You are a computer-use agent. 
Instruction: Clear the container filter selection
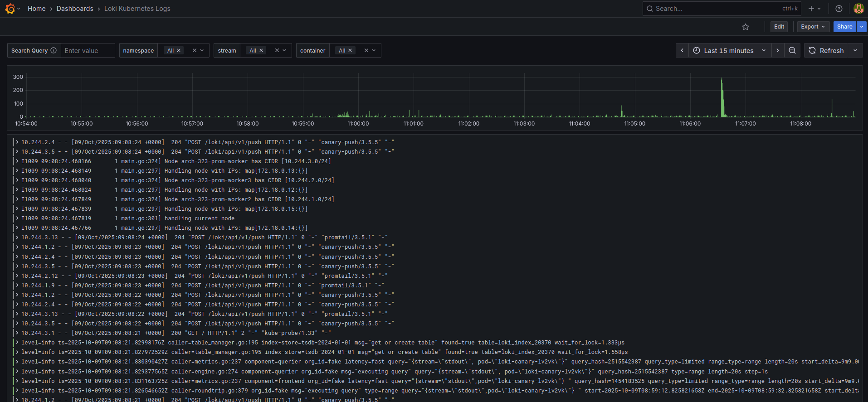click(x=366, y=50)
